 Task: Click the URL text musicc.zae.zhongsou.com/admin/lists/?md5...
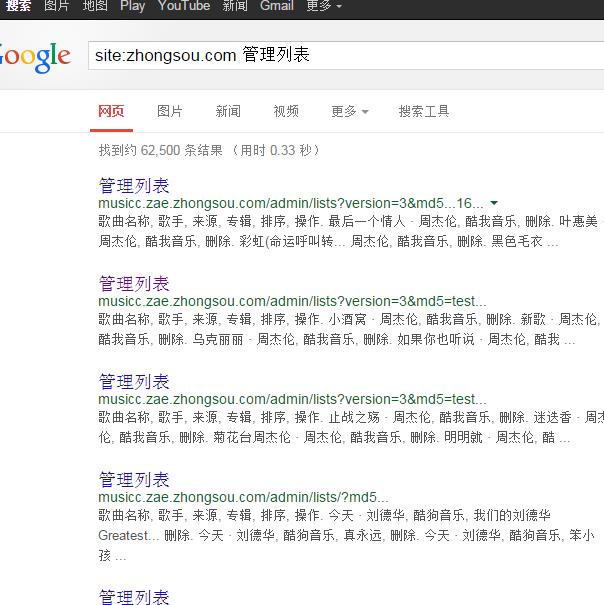243,497
